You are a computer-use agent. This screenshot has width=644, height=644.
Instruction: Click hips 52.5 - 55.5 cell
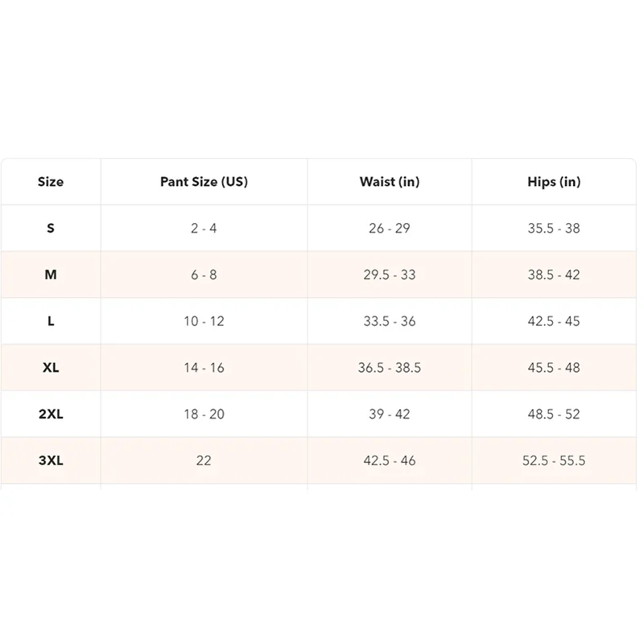554,461
